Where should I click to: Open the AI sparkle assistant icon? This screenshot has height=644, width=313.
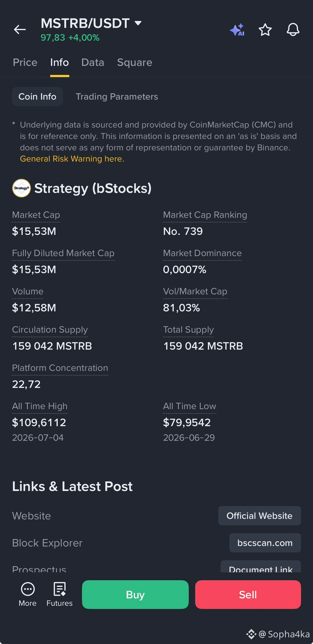pyautogui.click(x=237, y=30)
